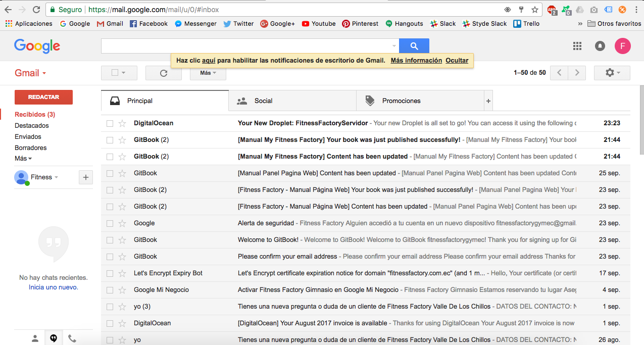The height and width of the screenshot is (345, 644).
Task: Open Otros favoritos bookmarks folder
Action: [x=614, y=24]
